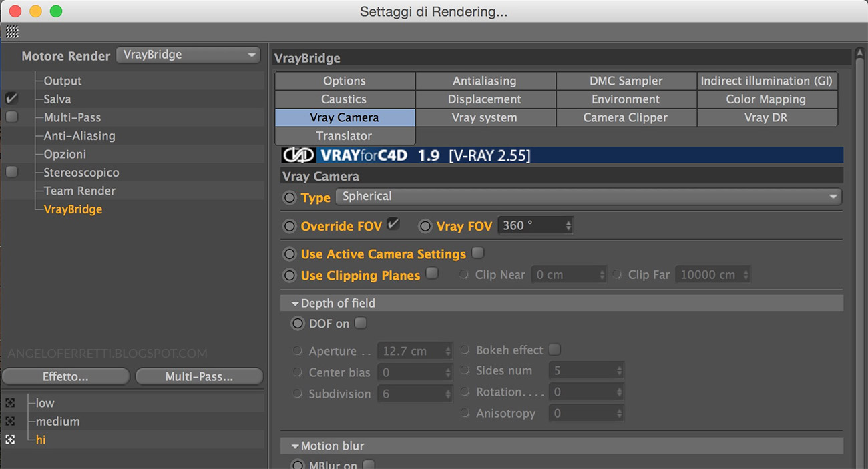Viewport: 868px width, 469px height.
Task: Open the Translator tab
Action: (345, 136)
